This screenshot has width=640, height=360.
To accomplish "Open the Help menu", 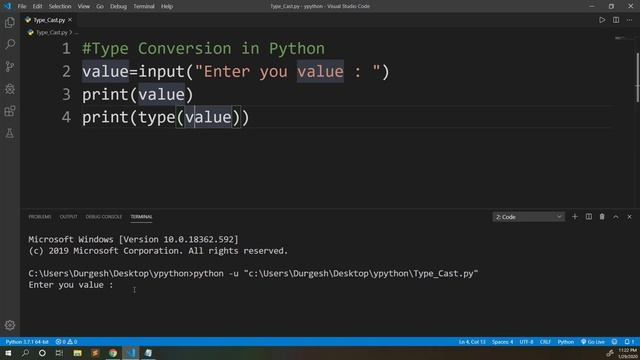I will 167,6.
